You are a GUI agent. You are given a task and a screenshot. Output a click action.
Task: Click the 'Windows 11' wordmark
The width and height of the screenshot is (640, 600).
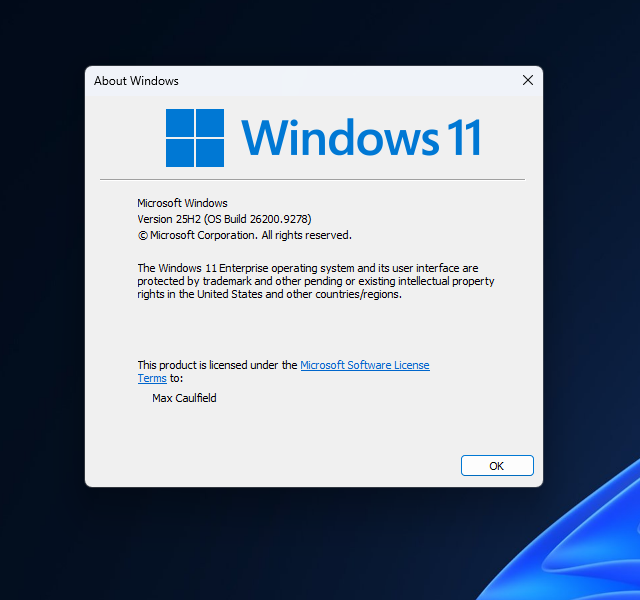click(x=361, y=138)
